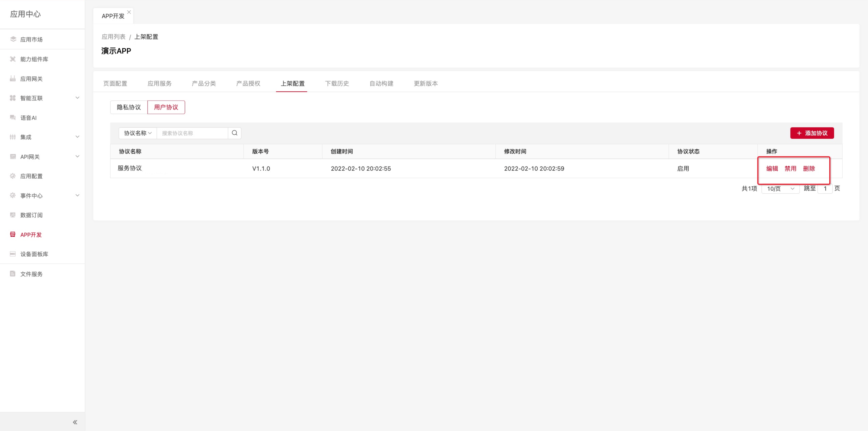The height and width of the screenshot is (431, 868).
Task: Click the 文件服务 sidebar icon
Action: (x=13, y=274)
